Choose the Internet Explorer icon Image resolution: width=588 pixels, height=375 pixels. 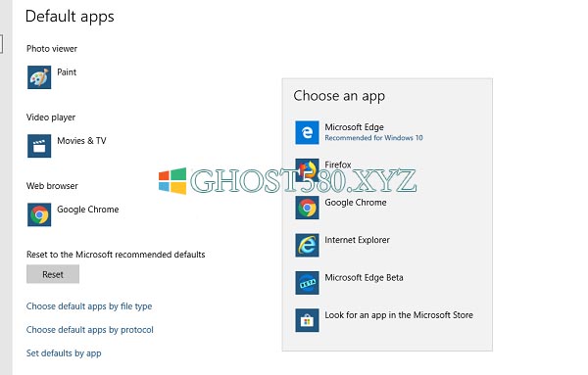click(307, 245)
